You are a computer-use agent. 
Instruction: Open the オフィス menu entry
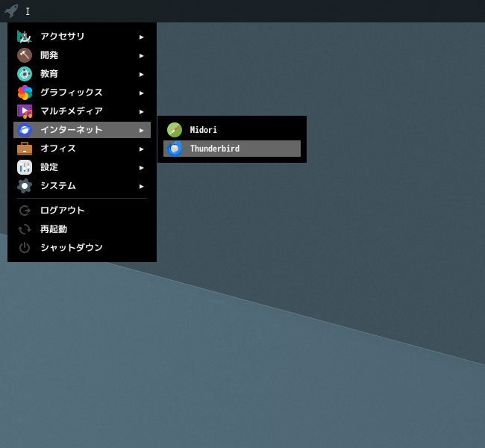tap(82, 149)
